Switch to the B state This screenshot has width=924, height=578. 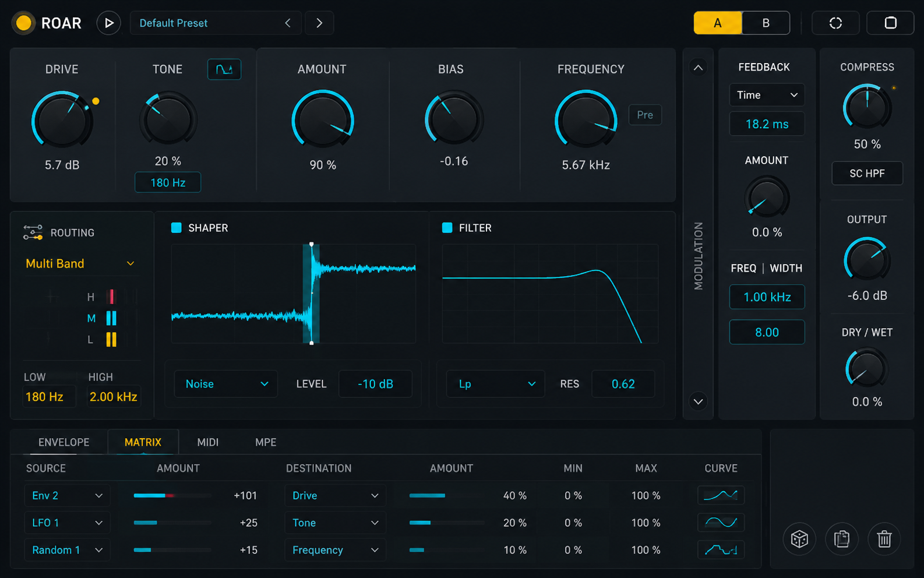pyautogui.click(x=766, y=23)
